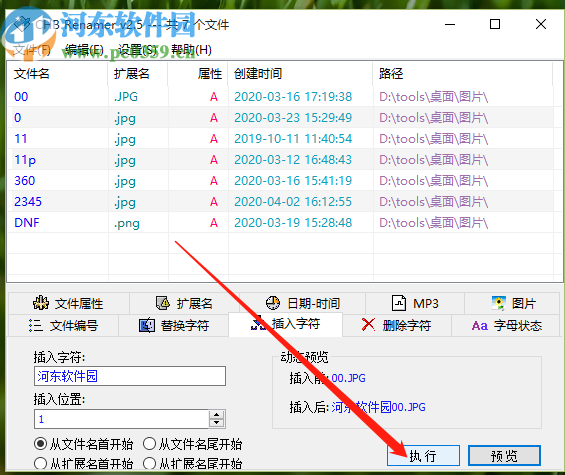This screenshot has height=475, width=565.
Task: Sort by 扩展名 column header
Action: pyautogui.click(x=138, y=74)
